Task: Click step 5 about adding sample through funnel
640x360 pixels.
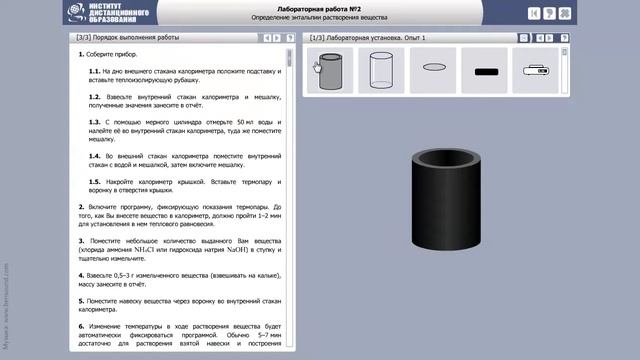Action: pos(180,305)
